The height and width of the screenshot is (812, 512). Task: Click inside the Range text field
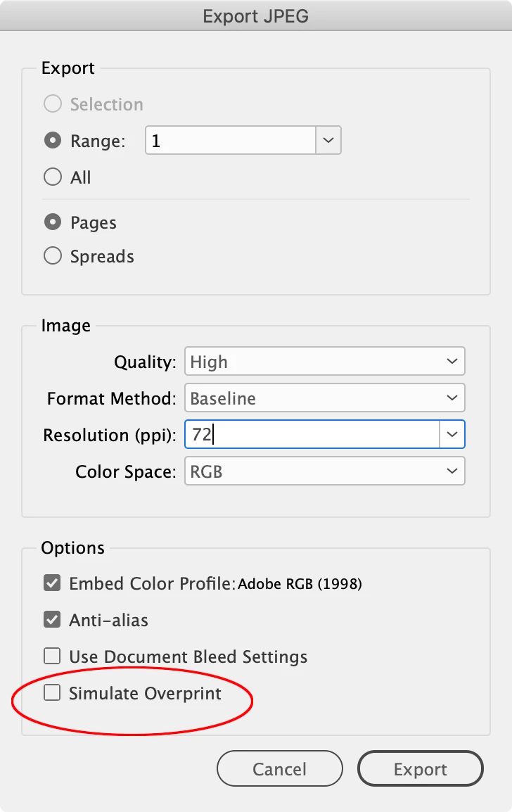click(230, 141)
